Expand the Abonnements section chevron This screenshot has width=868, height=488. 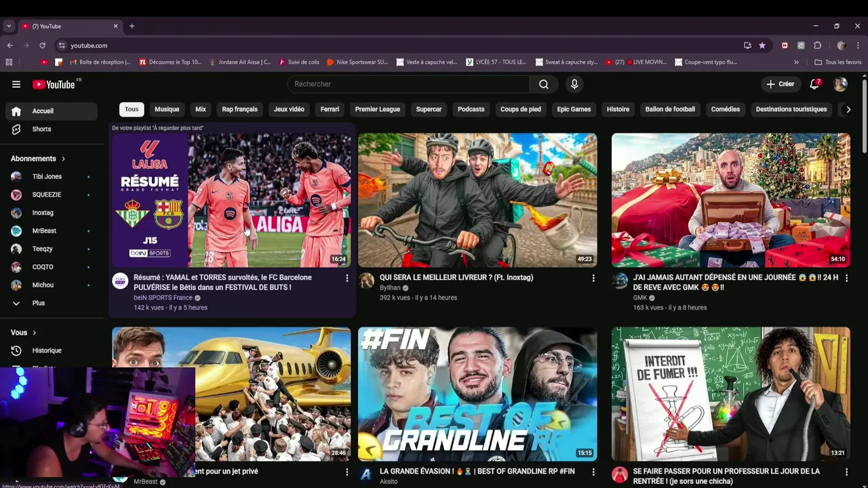click(63, 159)
